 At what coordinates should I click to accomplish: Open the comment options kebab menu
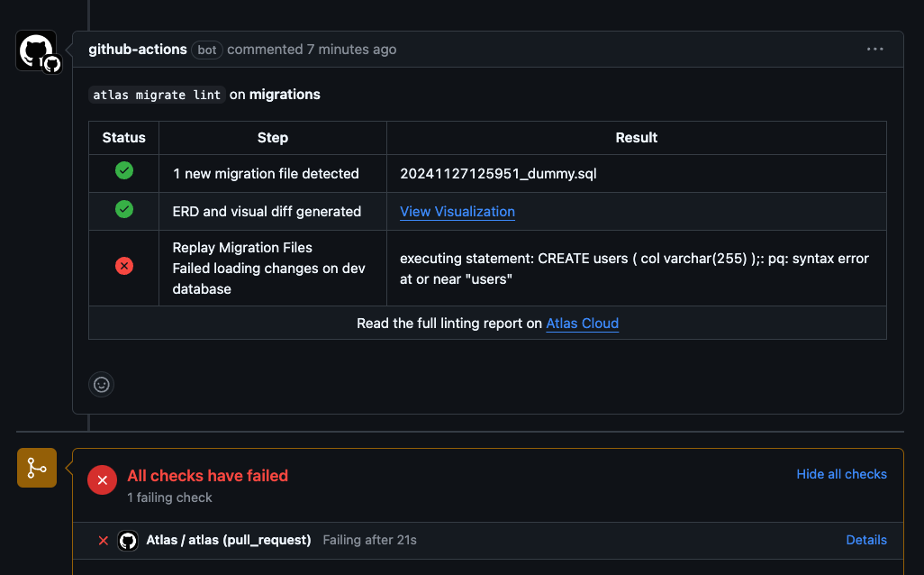tap(874, 50)
